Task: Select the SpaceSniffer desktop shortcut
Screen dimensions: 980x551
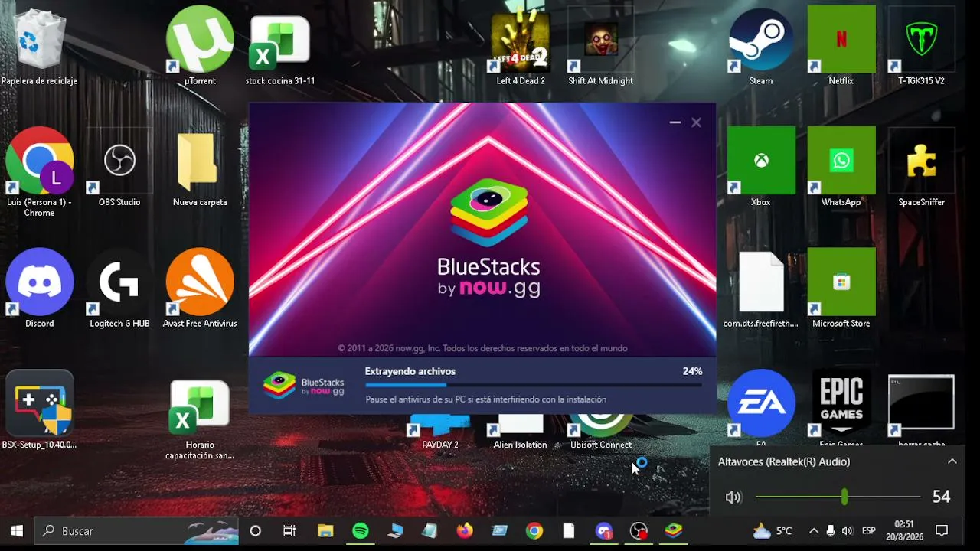Action: coord(921,168)
